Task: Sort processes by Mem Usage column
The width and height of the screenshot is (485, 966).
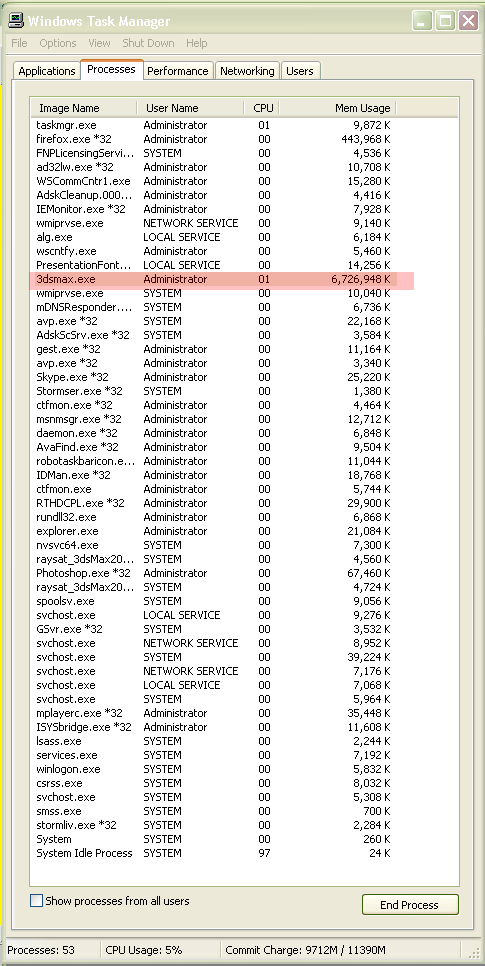Action: 338,108
